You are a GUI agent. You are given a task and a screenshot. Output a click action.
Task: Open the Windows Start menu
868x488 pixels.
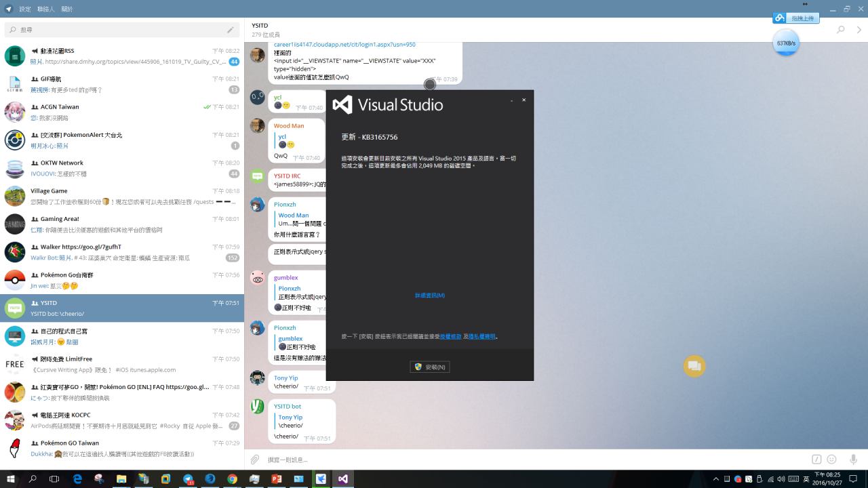(x=10, y=479)
